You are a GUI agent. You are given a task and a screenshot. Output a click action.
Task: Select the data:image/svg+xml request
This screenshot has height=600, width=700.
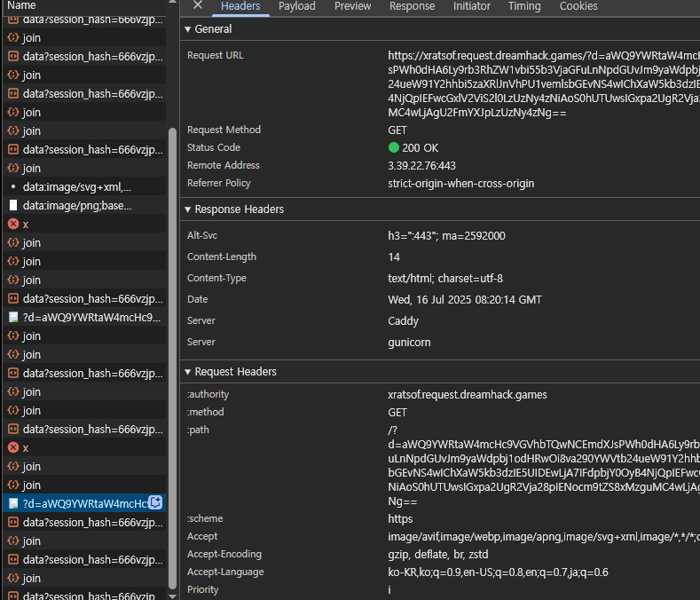coord(84,187)
